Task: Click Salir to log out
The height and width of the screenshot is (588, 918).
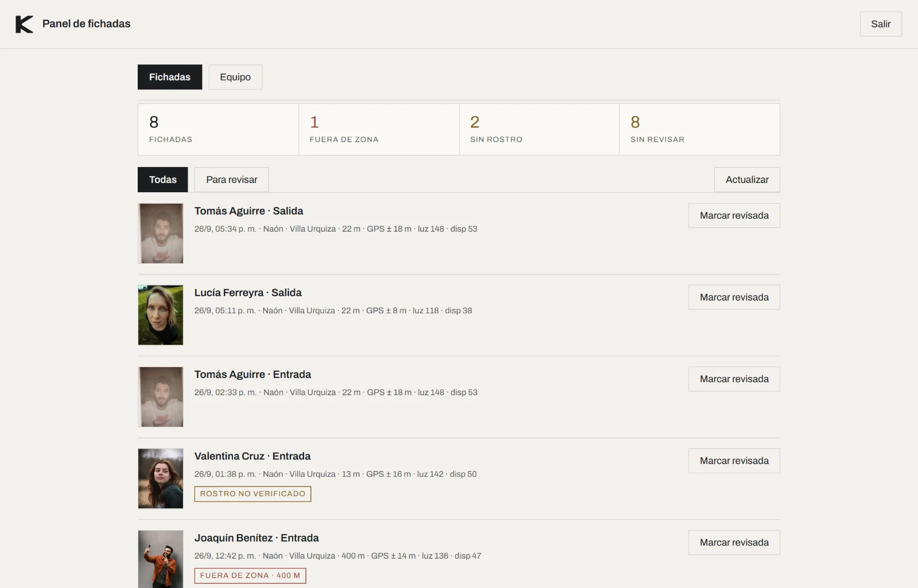Action: coord(881,24)
